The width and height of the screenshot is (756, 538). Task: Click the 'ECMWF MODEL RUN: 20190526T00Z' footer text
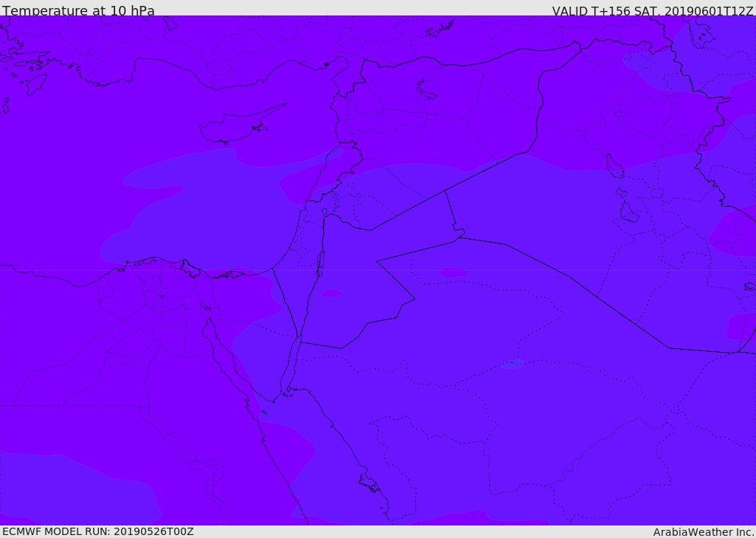coord(98,532)
